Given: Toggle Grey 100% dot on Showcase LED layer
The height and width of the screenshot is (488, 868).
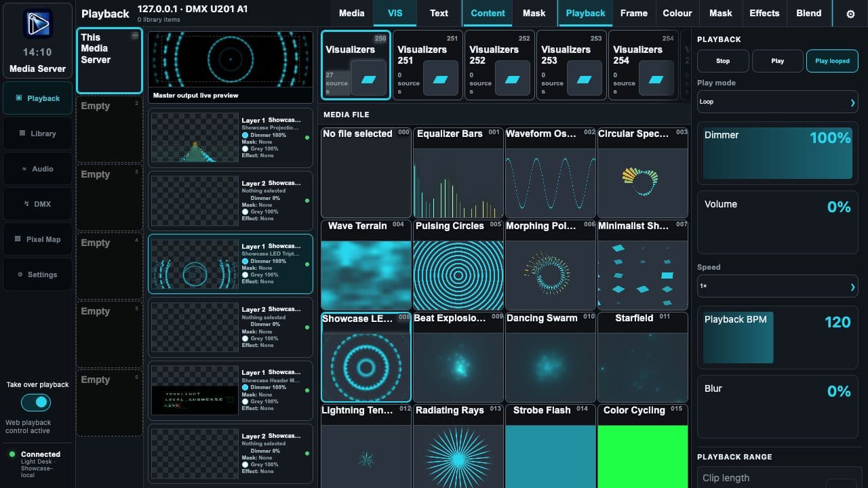Looking at the screenshot, I should pyautogui.click(x=245, y=274).
